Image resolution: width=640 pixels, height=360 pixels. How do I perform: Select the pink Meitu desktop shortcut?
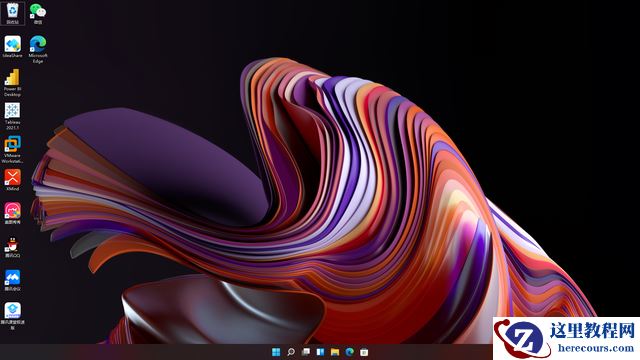[x=13, y=213]
